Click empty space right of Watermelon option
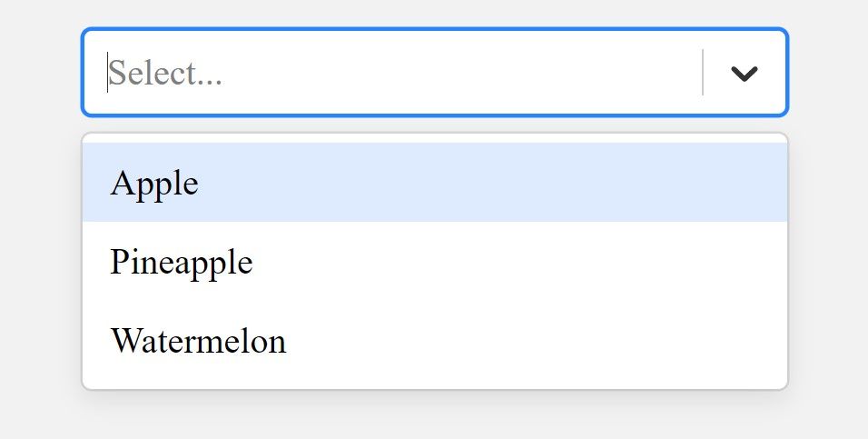Image resolution: width=868 pixels, height=439 pixels. [x=545, y=341]
